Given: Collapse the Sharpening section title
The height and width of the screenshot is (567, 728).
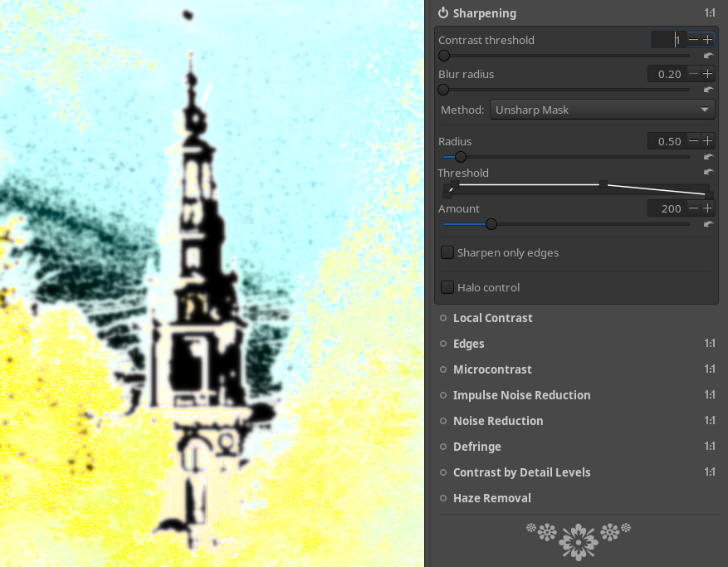Looking at the screenshot, I should click(x=484, y=13).
